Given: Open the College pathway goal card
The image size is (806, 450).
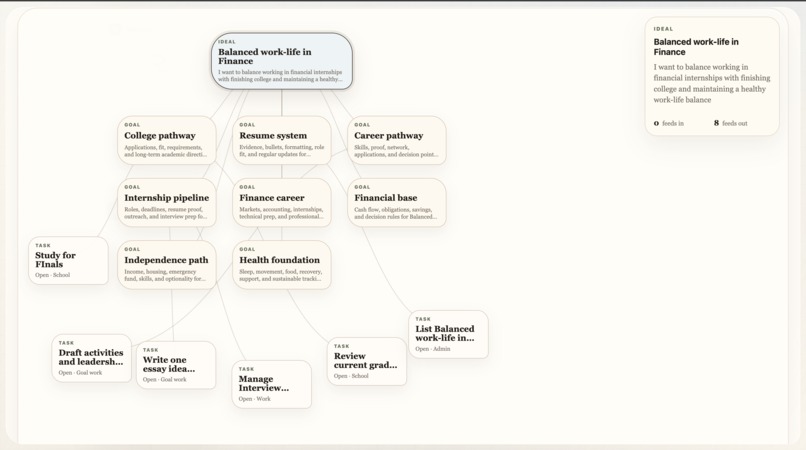Looking at the screenshot, I should [x=167, y=140].
